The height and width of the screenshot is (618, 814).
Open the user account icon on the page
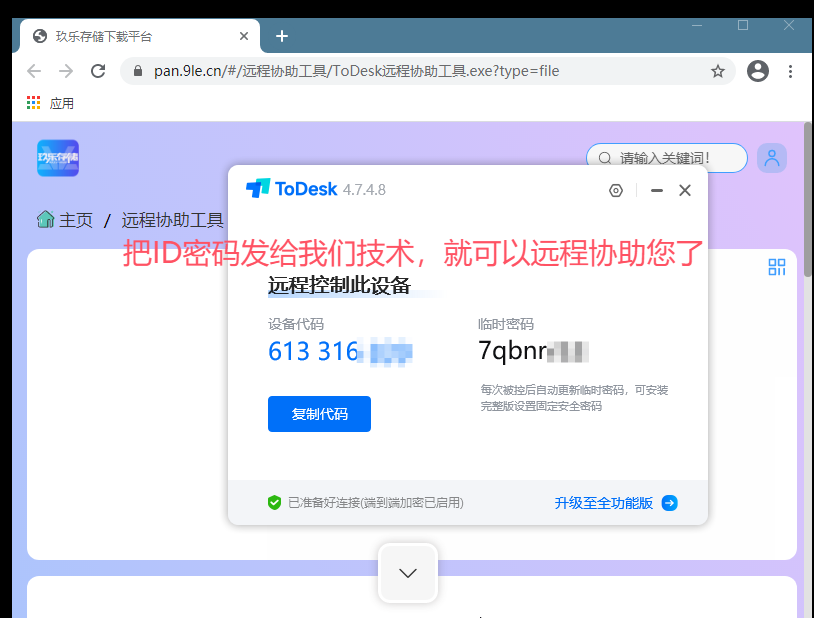[772, 158]
